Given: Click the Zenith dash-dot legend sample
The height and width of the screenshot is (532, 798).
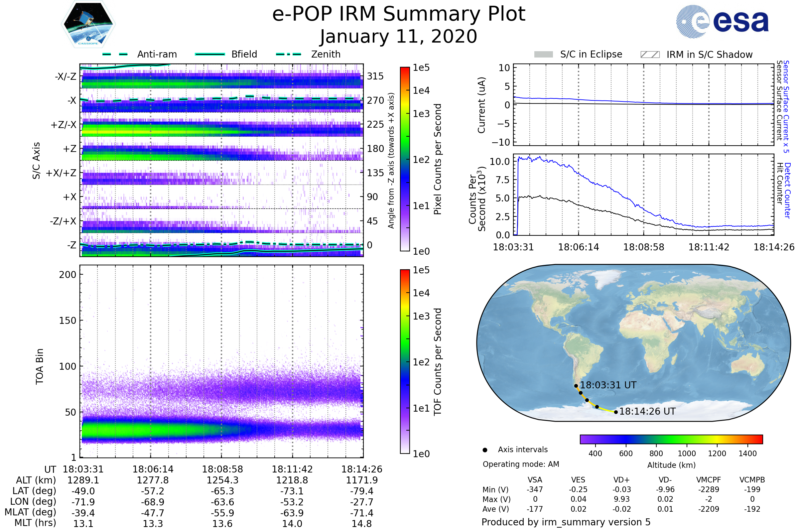Looking at the screenshot, I should pyautogui.click(x=289, y=54).
